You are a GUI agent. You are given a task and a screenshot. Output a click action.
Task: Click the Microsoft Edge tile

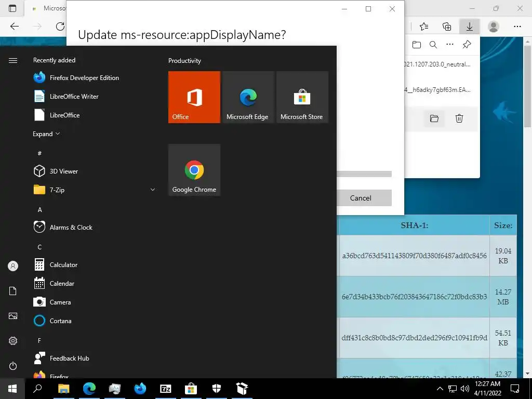248,97
